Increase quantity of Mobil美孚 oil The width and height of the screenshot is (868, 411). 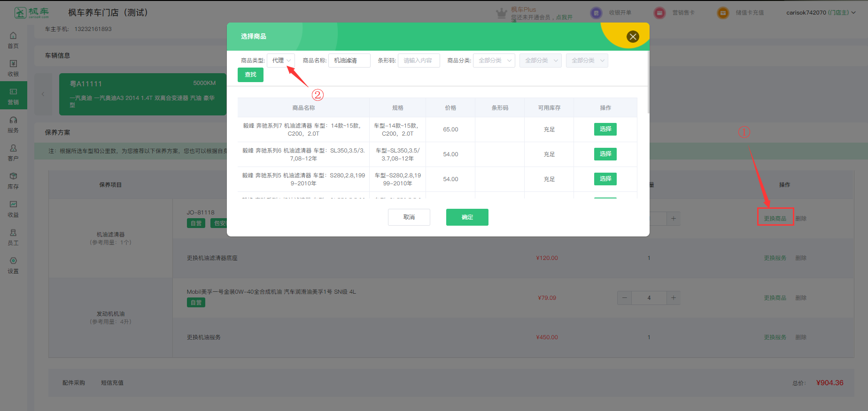click(673, 297)
